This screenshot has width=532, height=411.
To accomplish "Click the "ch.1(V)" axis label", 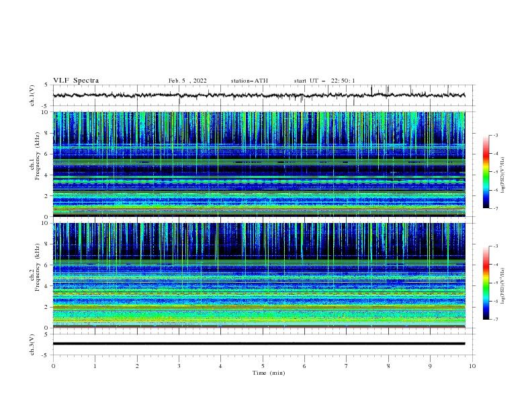I will 32,95.
